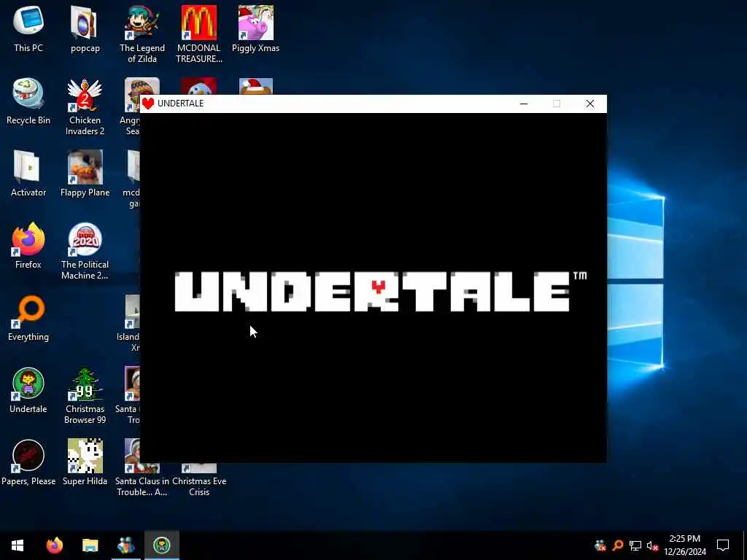Click the Christmas Eve Crisis label
747x560 pixels.
click(199, 486)
